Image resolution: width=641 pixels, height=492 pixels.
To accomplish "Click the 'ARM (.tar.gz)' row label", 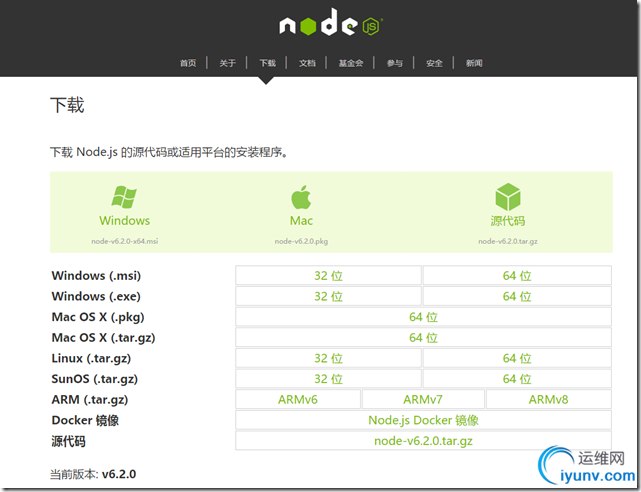I will 90,400.
